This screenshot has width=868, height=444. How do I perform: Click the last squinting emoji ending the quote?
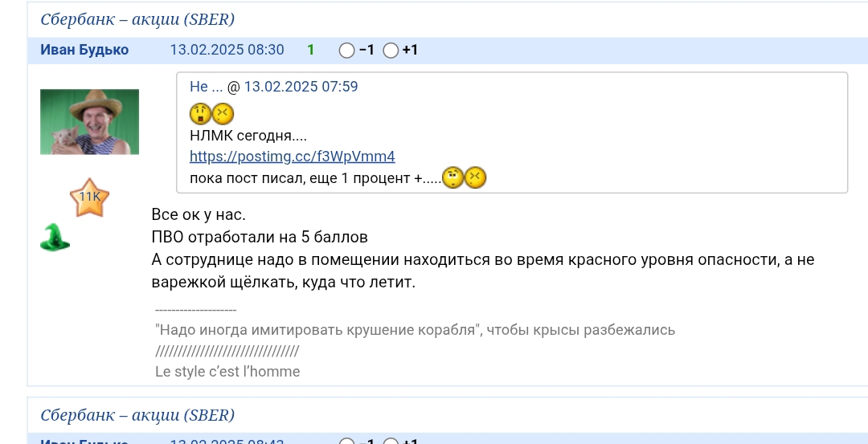point(475,177)
